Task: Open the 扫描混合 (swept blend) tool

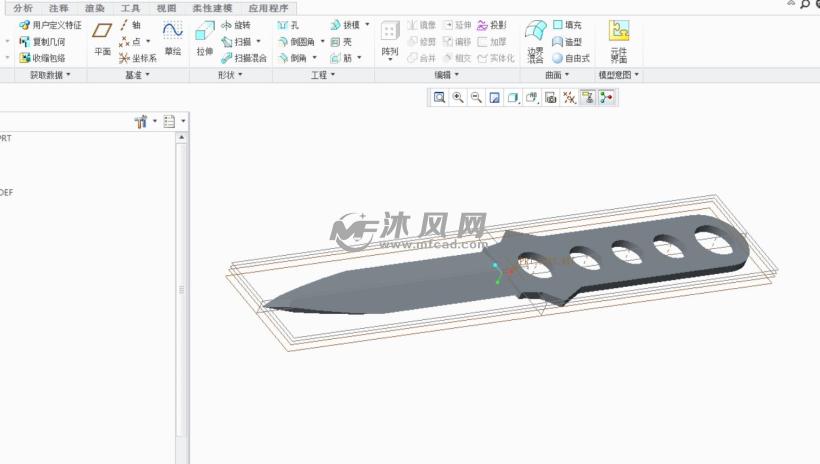Action: pos(244,58)
